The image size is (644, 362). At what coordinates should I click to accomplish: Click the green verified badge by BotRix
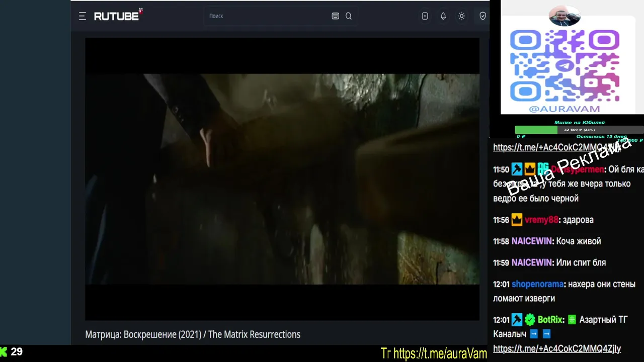pos(530,319)
